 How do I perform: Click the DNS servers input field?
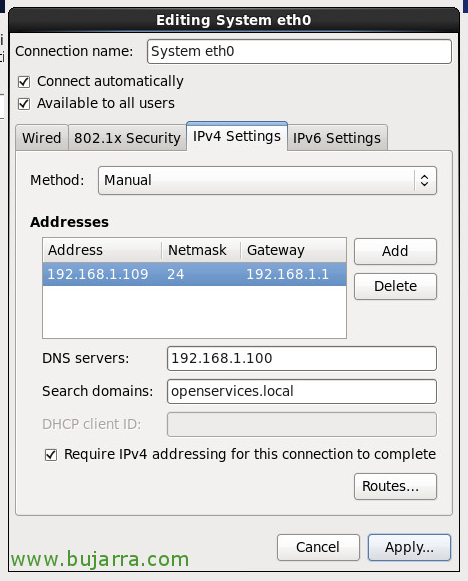tap(302, 358)
